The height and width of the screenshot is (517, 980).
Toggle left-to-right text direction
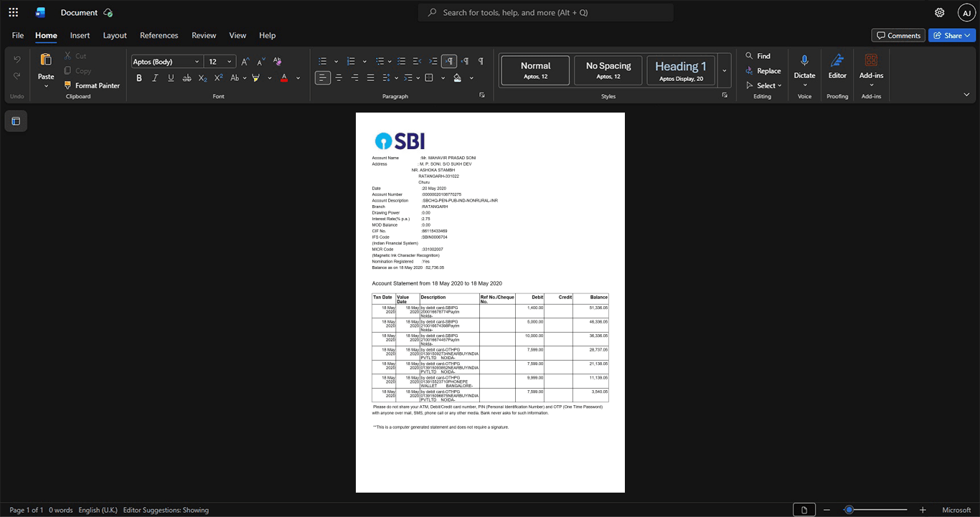(x=449, y=61)
